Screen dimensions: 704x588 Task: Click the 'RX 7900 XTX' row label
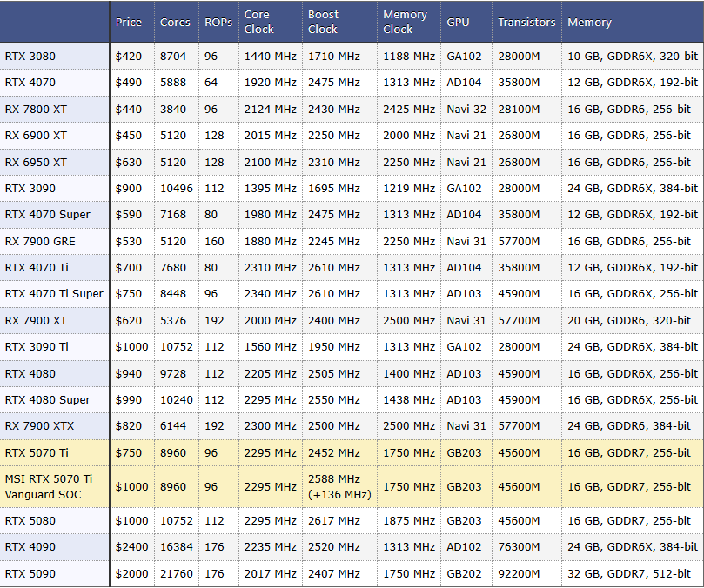39,425
